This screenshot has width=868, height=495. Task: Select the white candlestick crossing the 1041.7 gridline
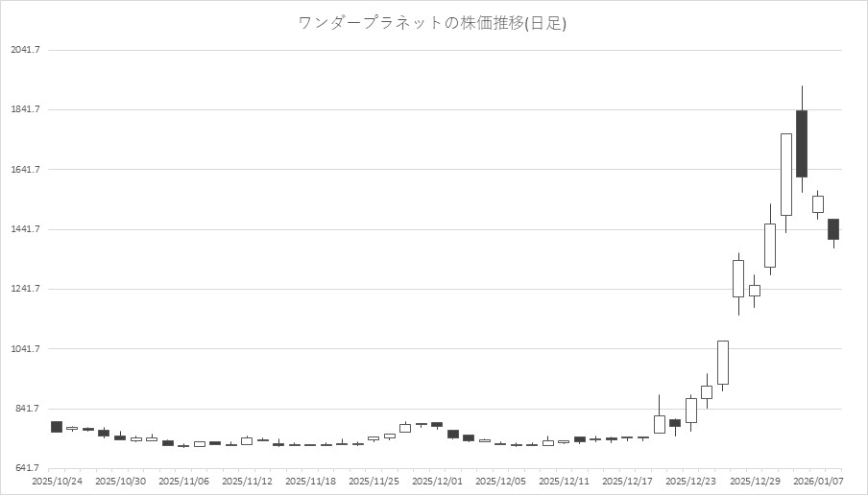[722, 363]
